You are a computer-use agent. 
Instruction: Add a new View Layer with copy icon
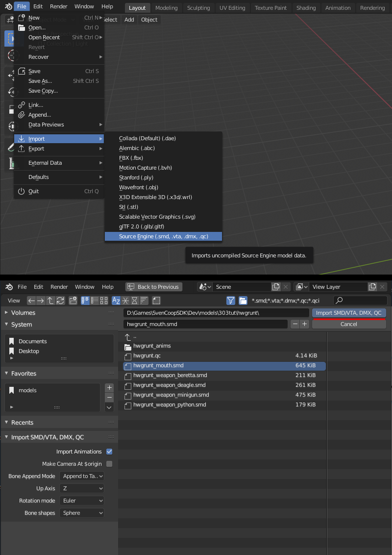click(372, 287)
